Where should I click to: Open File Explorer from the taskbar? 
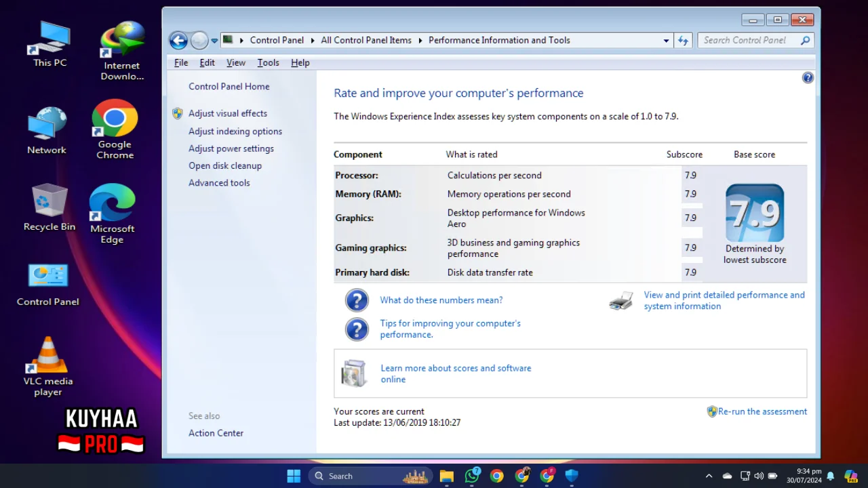pyautogui.click(x=446, y=476)
